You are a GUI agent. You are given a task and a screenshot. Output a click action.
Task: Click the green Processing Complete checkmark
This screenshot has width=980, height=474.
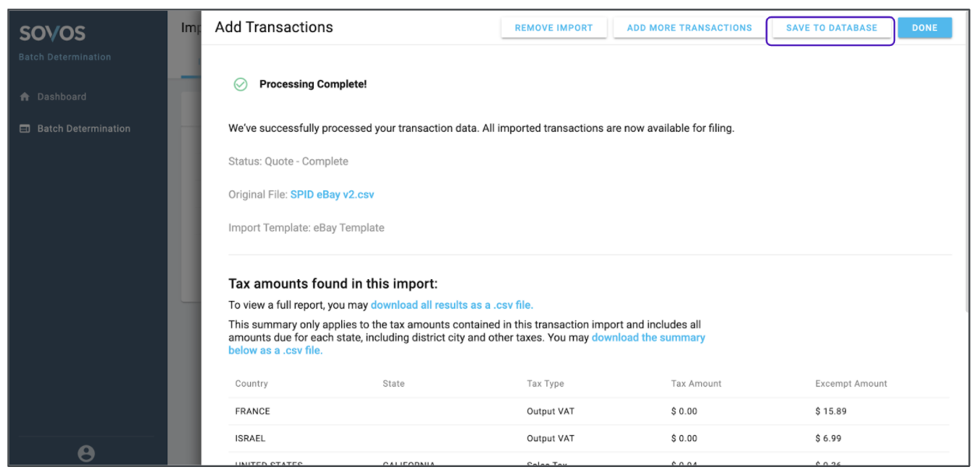[241, 84]
